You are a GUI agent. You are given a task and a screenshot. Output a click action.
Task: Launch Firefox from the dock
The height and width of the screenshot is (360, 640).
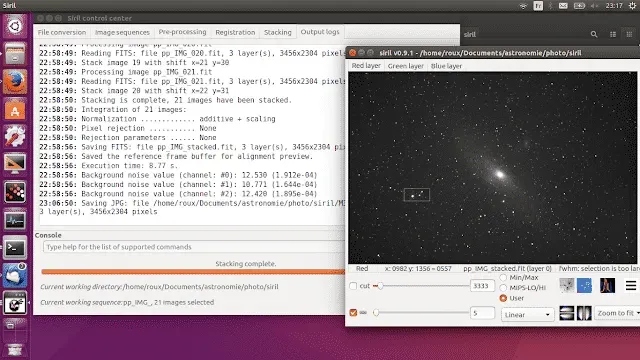[x=15, y=81]
